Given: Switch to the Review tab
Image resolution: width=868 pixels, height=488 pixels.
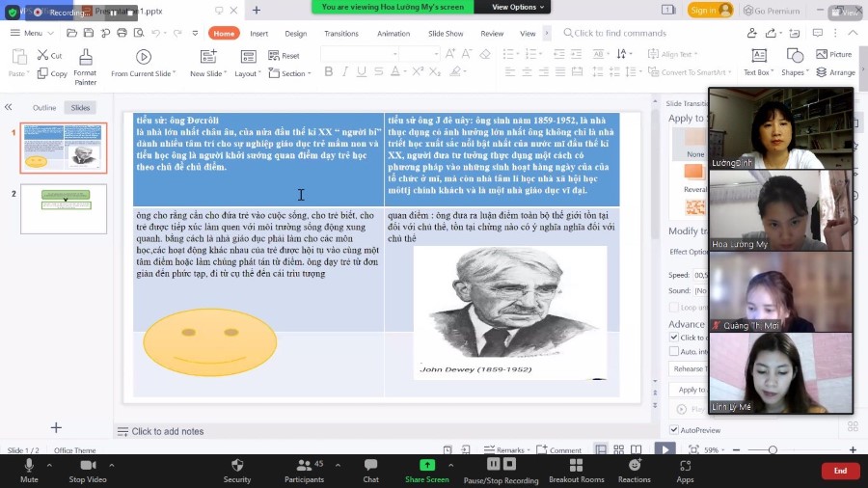Looking at the screenshot, I should point(492,33).
